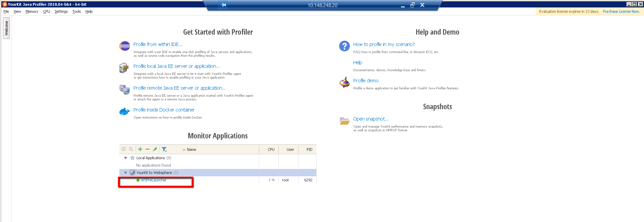Open Profile from within IDE link
The image size is (644, 222).
tap(158, 44)
